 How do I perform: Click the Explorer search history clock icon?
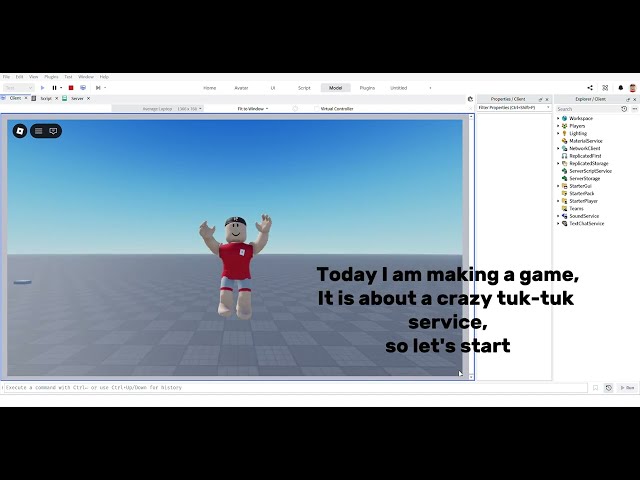point(624,109)
